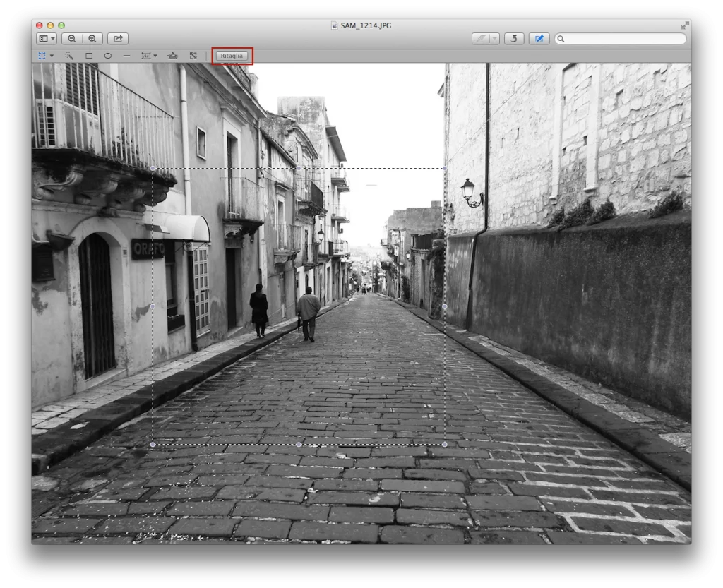
Task: Choose the line drawing tool
Action: [x=127, y=56]
